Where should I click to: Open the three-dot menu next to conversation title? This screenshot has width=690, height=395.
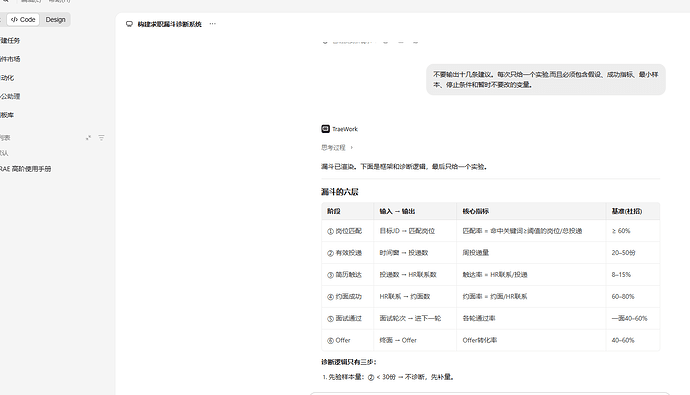click(x=213, y=24)
